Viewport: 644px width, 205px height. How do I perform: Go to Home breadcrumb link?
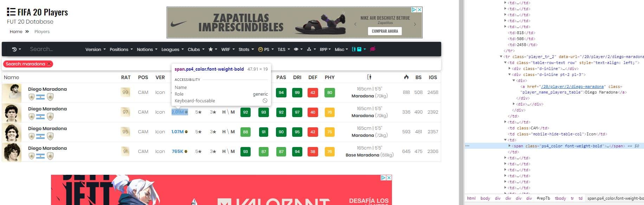16,32
